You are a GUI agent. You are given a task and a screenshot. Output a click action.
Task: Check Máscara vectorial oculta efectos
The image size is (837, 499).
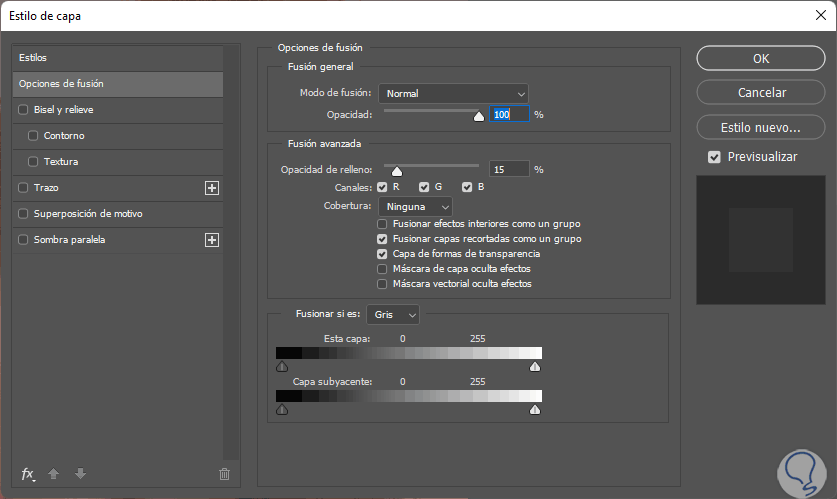[x=382, y=284]
